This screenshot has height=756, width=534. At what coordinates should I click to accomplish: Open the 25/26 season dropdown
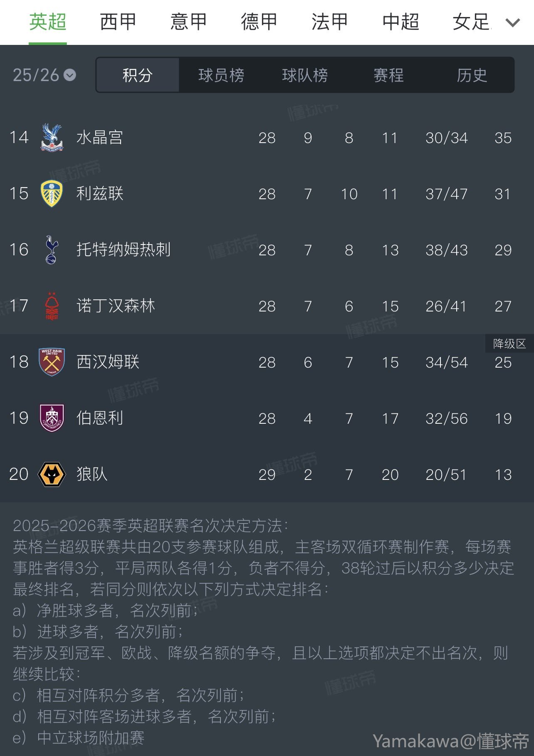44,75
